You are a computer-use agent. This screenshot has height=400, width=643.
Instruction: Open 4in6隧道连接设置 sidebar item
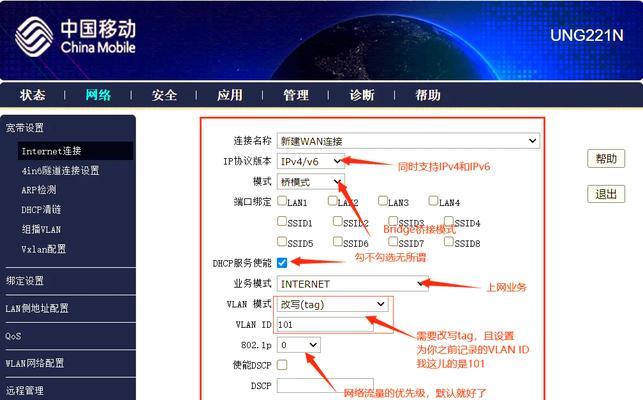(x=60, y=170)
